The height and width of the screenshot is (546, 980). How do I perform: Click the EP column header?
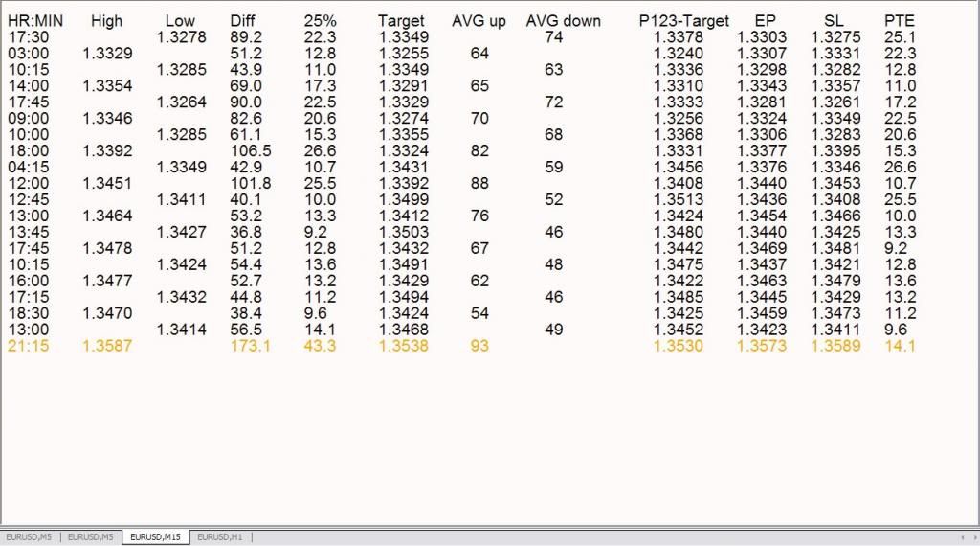tap(765, 21)
